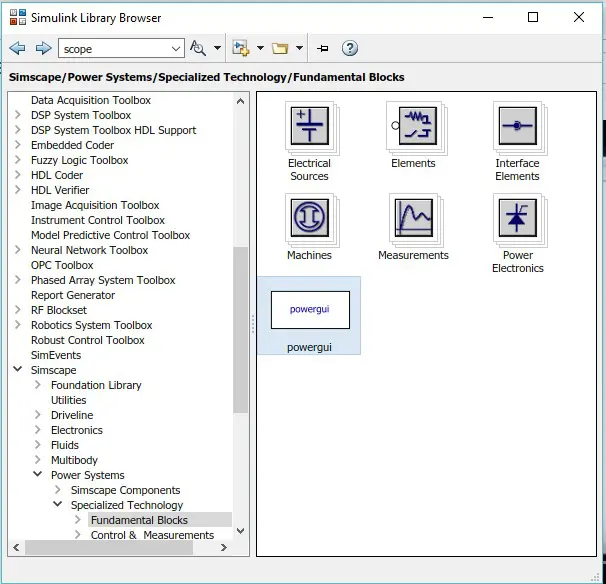Image resolution: width=606 pixels, height=584 pixels.
Task: Select Instrument Control Toolbox in tree
Action: coord(98,220)
